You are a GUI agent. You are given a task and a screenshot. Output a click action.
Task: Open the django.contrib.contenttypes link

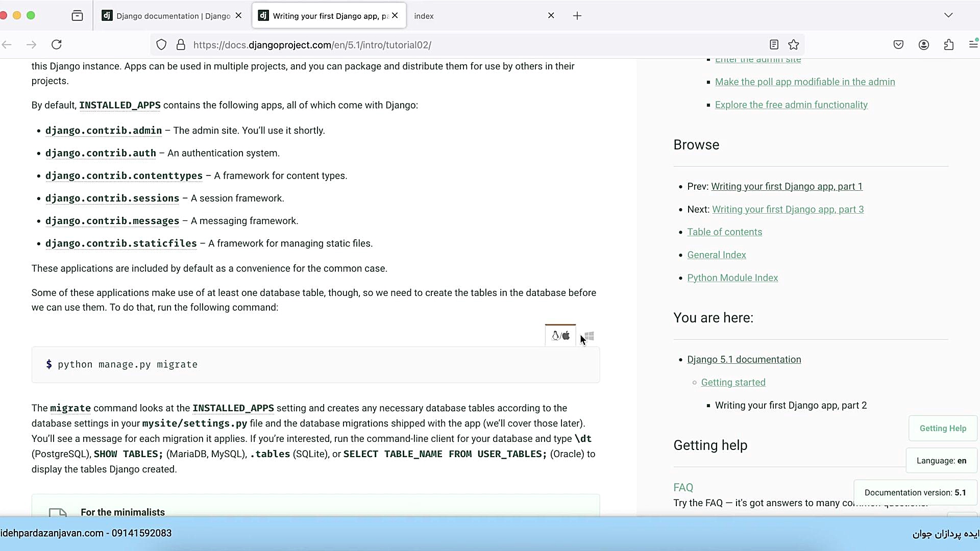pyautogui.click(x=124, y=176)
